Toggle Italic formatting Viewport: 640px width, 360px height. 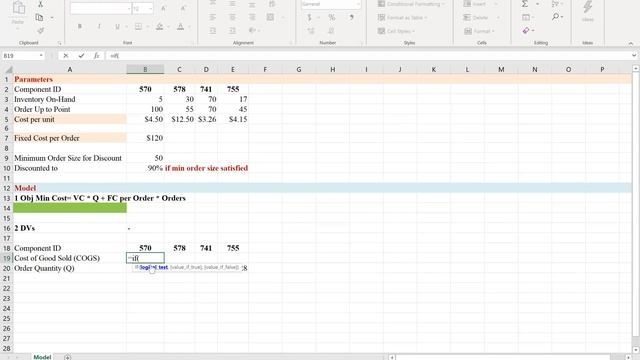click(x=99, y=27)
